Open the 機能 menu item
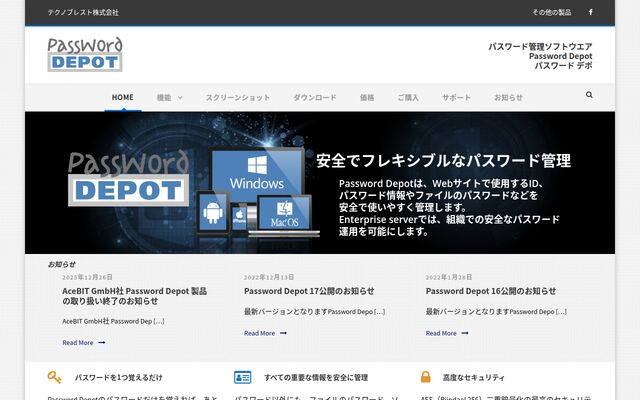 pyautogui.click(x=164, y=98)
